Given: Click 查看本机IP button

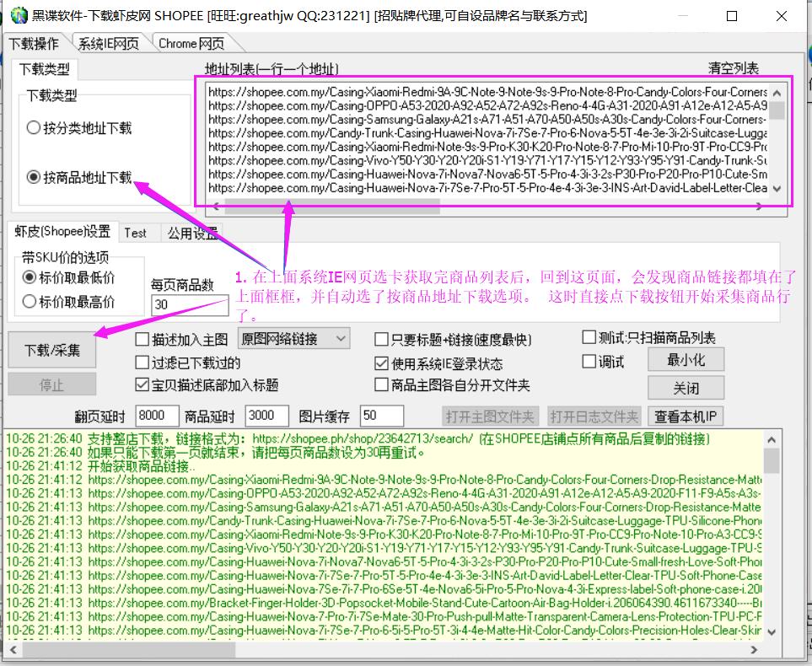Looking at the screenshot, I should coord(686,416).
